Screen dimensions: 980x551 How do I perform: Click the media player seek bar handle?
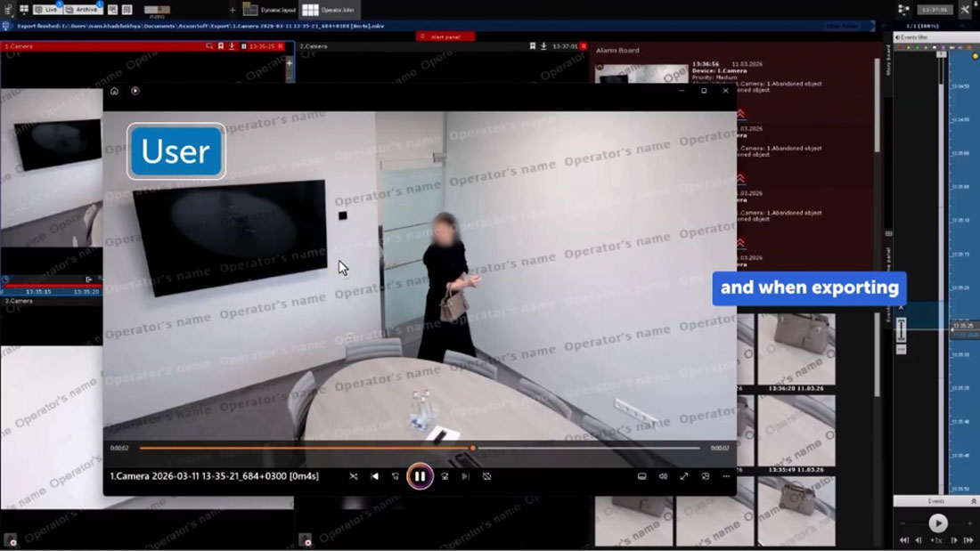tap(473, 448)
